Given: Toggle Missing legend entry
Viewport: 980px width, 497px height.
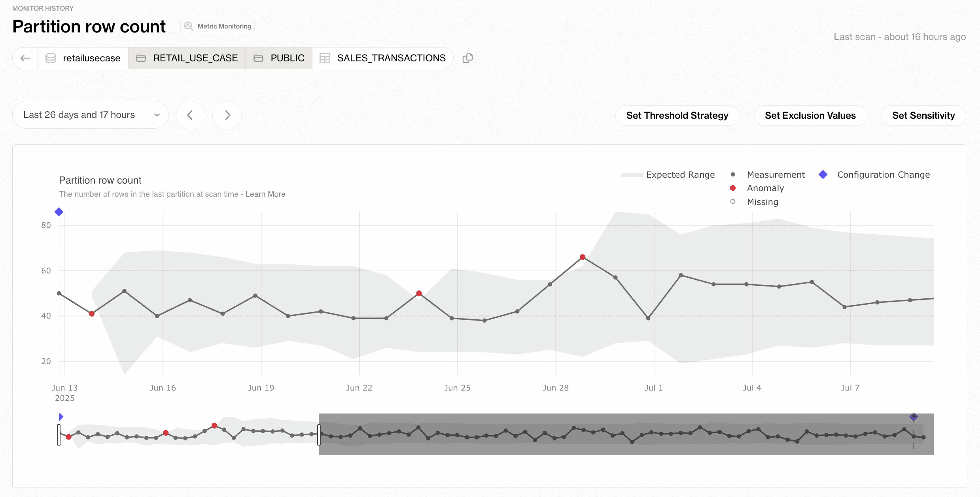Looking at the screenshot, I should coord(754,202).
